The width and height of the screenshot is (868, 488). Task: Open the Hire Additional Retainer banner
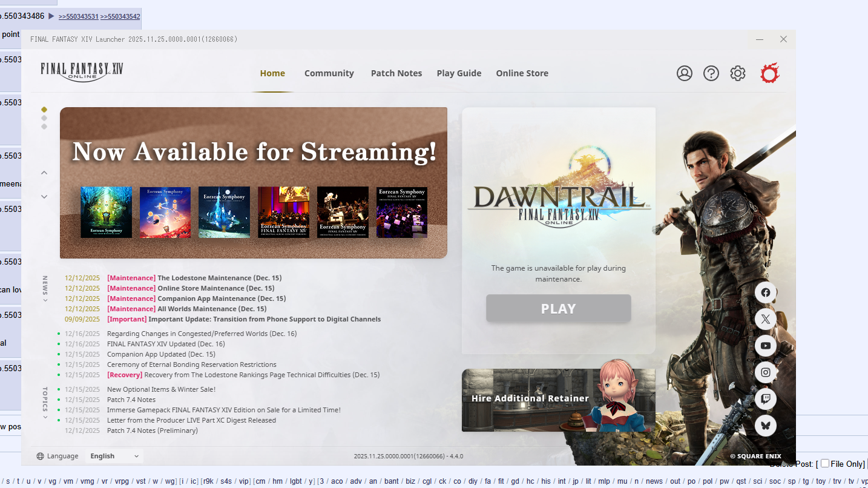(558, 400)
